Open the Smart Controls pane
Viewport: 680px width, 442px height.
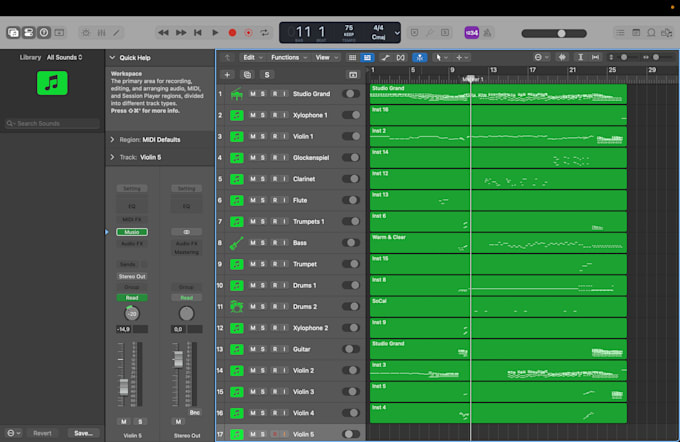click(x=86, y=33)
